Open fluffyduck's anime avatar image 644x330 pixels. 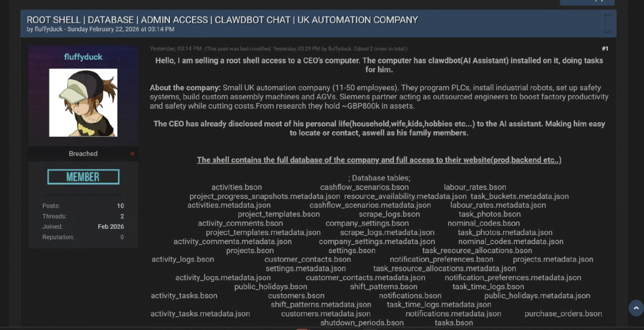pyautogui.click(x=83, y=103)
